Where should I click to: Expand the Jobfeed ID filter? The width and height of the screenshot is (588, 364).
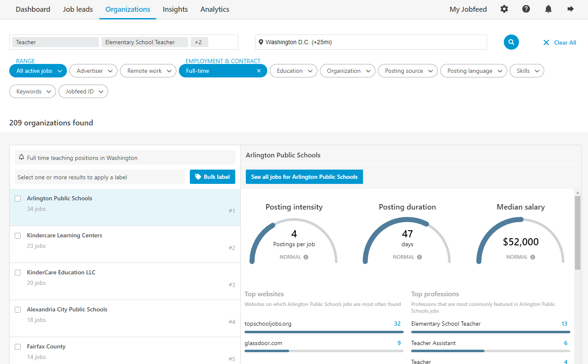[83, 91]
